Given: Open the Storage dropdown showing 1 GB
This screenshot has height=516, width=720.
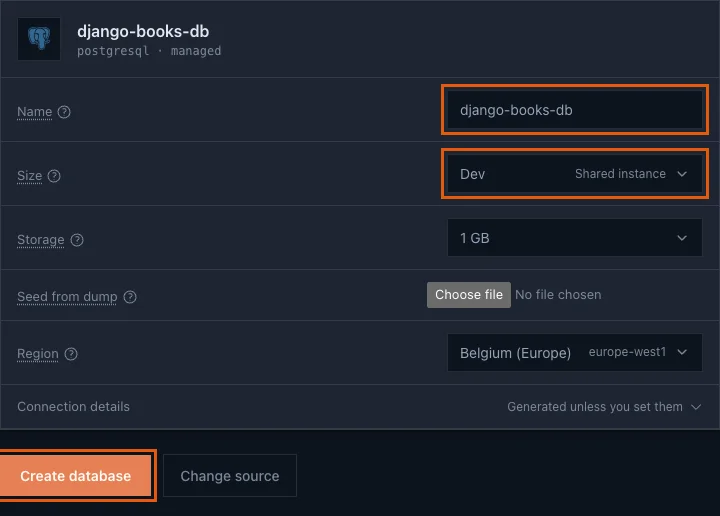Looking at the screenshot, I should [574, 238].
